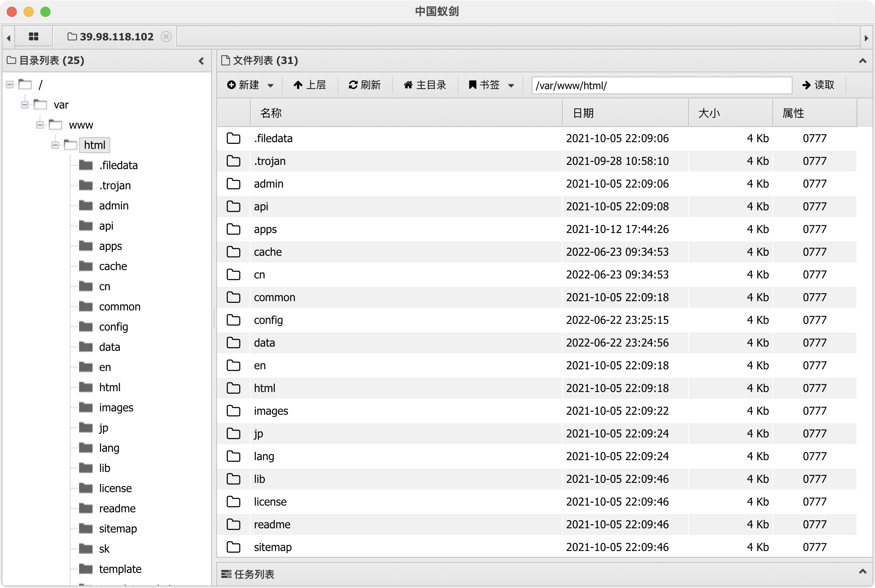Click date 2022-06-22 23:25:15 of config
875x588 pixels.
coord(618,320)
